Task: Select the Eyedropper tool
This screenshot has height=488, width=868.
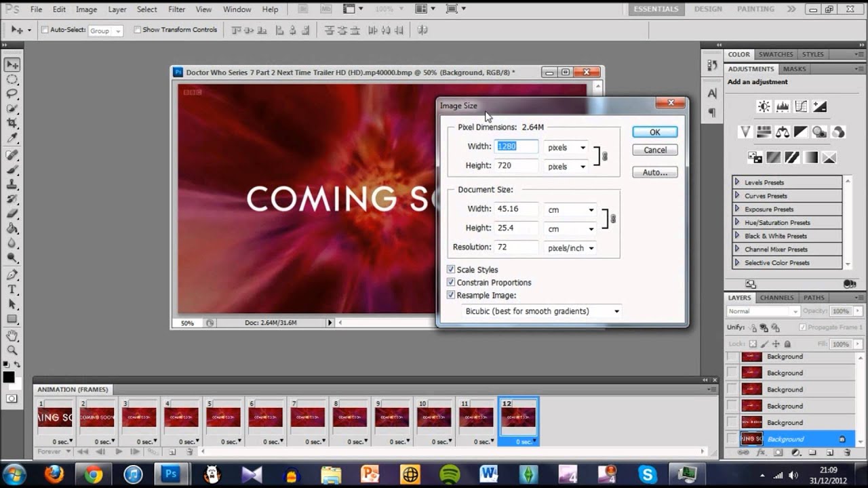Action: pyautogui.click(x=12, y=138)
